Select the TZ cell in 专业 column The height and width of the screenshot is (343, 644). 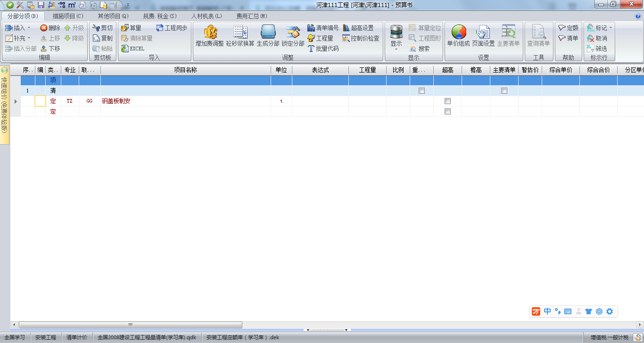pyautogui.click(x=70, y=101)
